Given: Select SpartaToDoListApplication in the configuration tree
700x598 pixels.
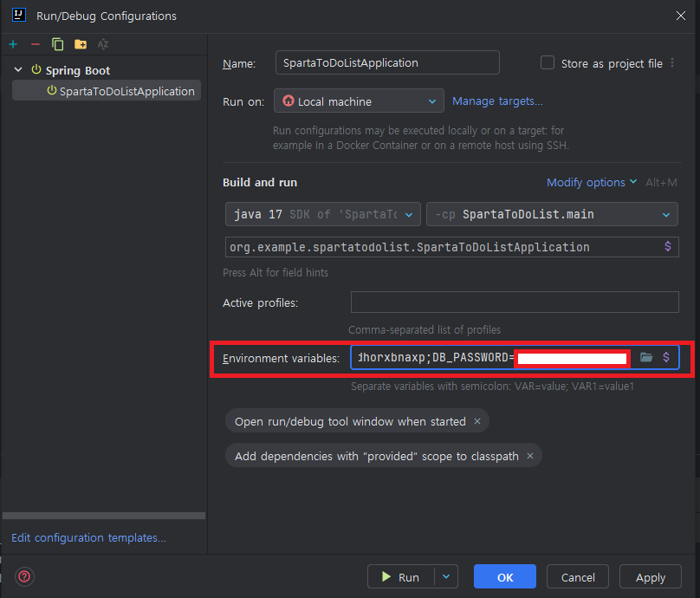Looking at the screenshot, I should click(x=107, y=91).
